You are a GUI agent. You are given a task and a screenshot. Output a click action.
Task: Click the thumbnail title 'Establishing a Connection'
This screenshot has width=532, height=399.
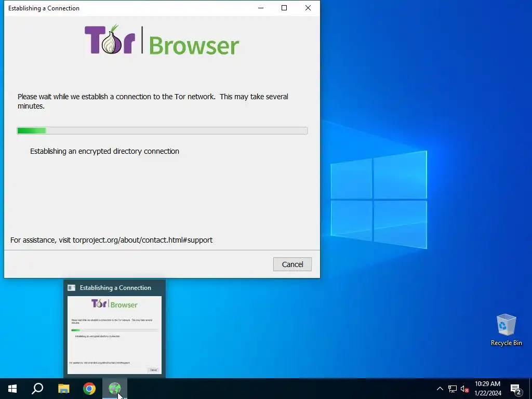coord(115,288)
